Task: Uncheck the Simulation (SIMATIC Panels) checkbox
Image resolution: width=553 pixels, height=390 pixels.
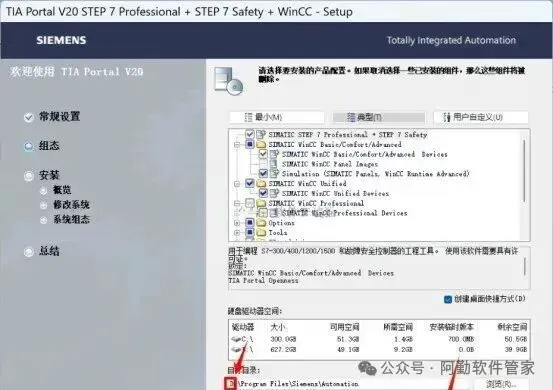Action: 263,173
